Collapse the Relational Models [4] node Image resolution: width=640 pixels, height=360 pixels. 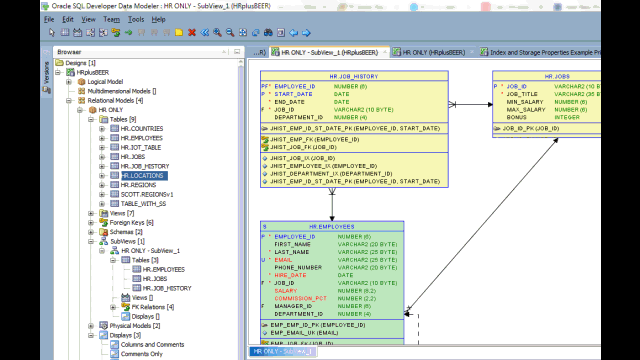pyautogui.click(x=69, y=100)
